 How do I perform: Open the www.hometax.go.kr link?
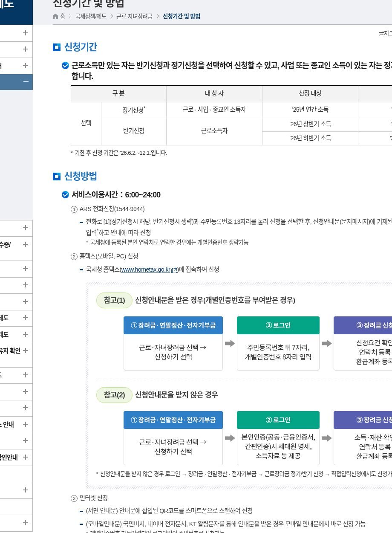point(149,269)
